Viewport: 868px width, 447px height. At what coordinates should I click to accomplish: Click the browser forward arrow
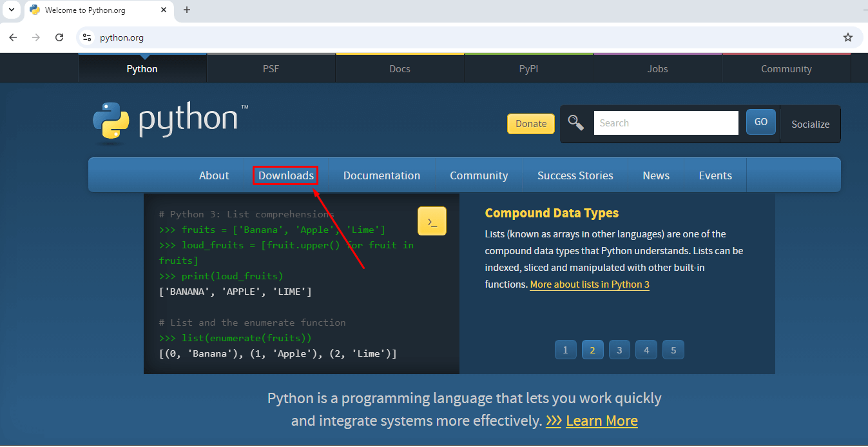(36, 37)
